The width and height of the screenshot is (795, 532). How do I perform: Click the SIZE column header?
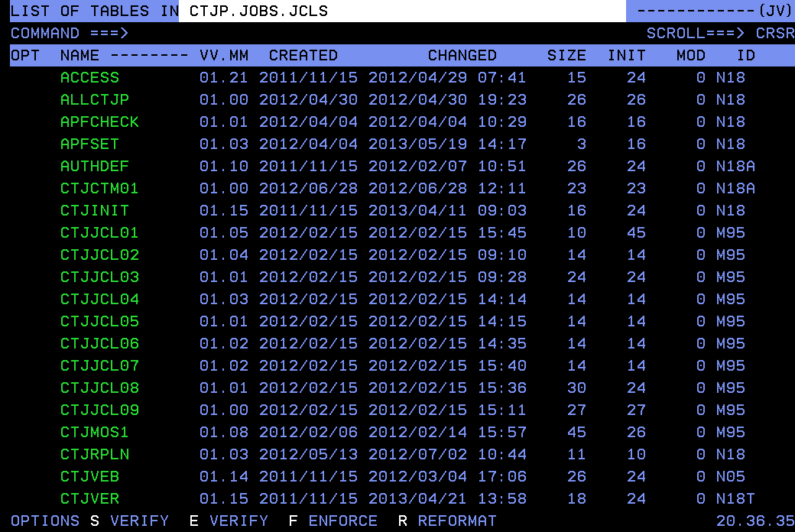point(567,55)
